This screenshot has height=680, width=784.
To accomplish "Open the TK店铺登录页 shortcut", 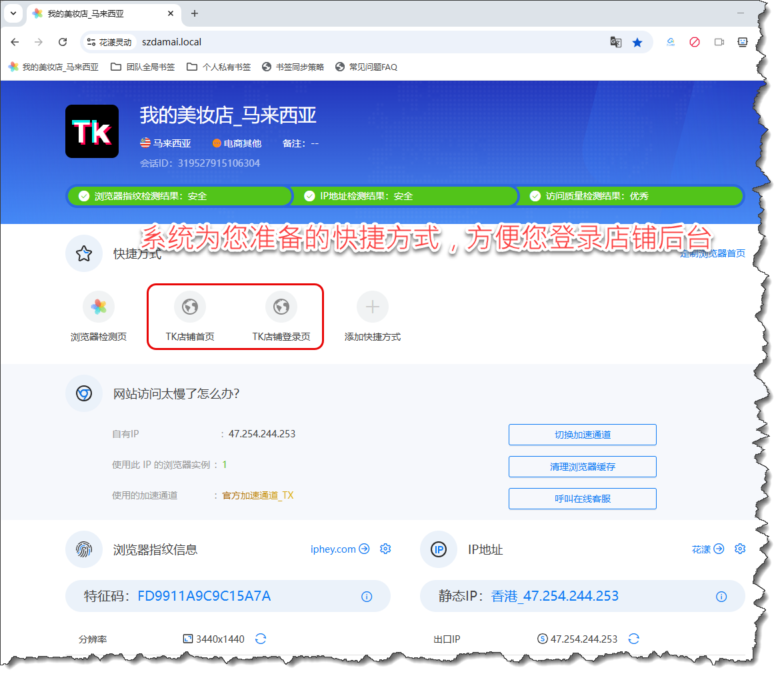I will click(281, 317).
